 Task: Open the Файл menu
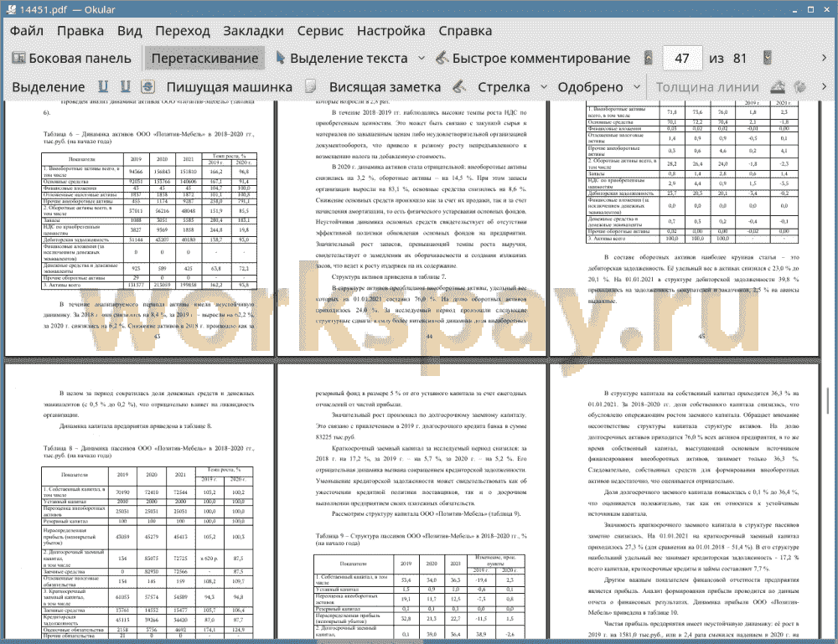[x=27, y=31]
